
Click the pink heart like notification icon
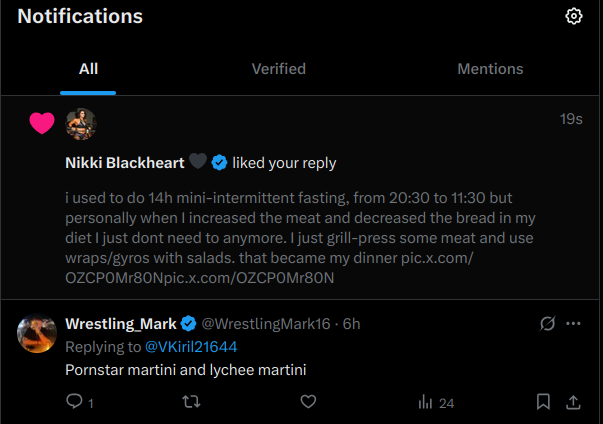click(x=41, y=124)
